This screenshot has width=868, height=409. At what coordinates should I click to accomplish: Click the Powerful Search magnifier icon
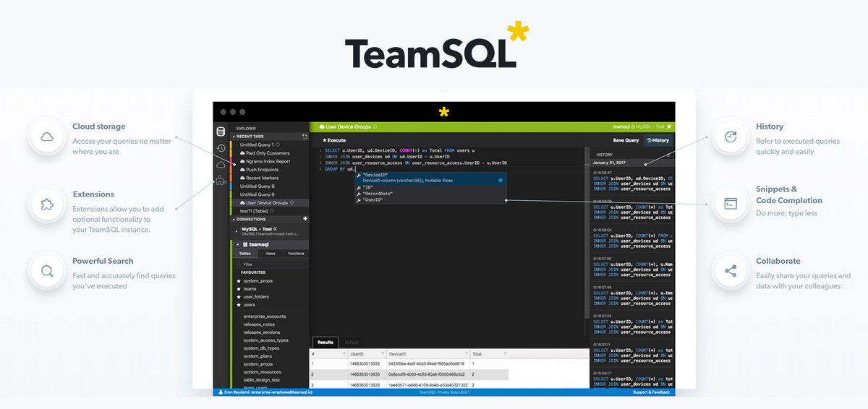(x=47, y=272)
